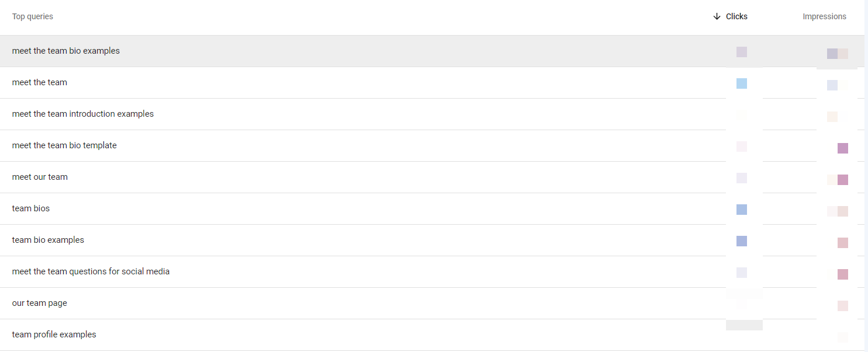Sort by the Impressions column header

pos(824,16)
